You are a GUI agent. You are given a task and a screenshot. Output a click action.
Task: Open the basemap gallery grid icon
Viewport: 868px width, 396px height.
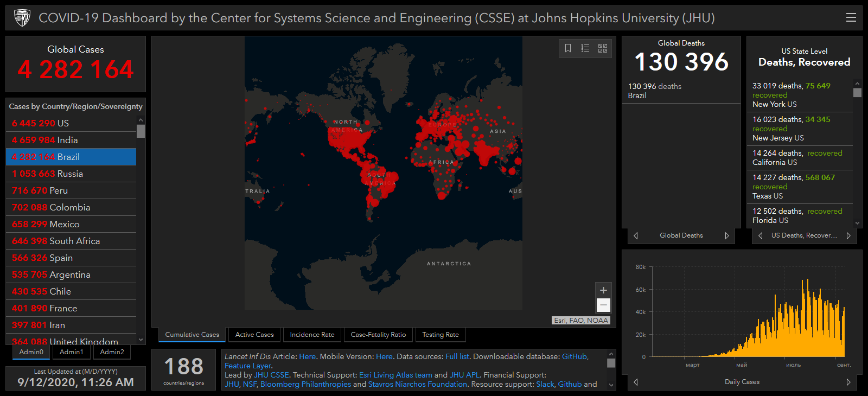point(603,48)
